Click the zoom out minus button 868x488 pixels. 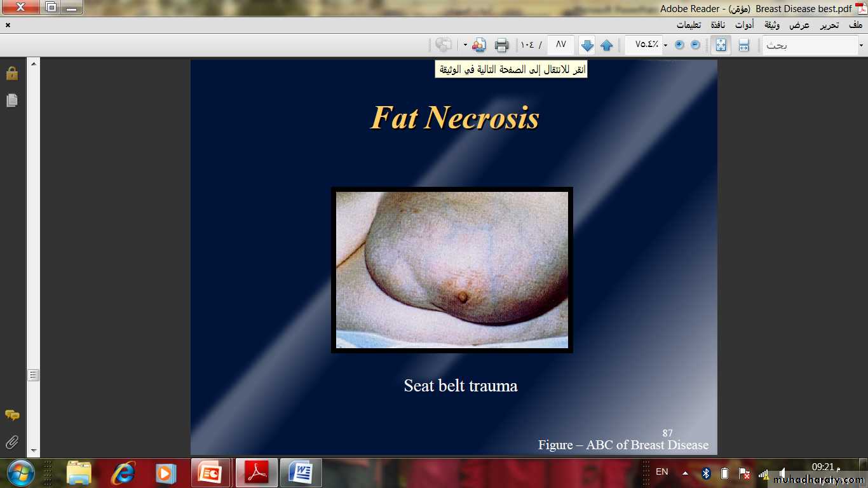point(695,45)
